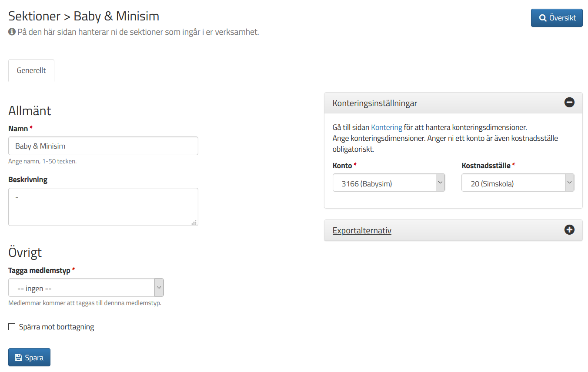
Task: Follow the Kontering link
Action: 386,128
